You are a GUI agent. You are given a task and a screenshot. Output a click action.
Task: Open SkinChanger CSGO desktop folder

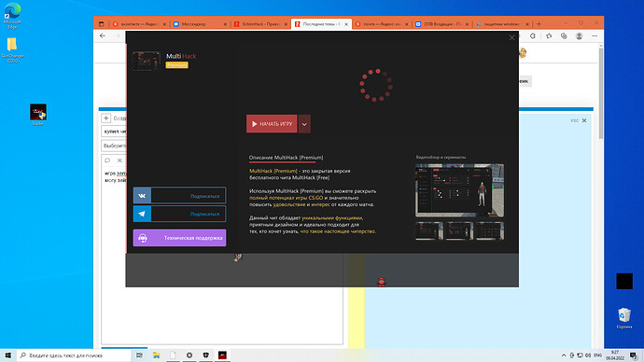click(x=12, y=50)
